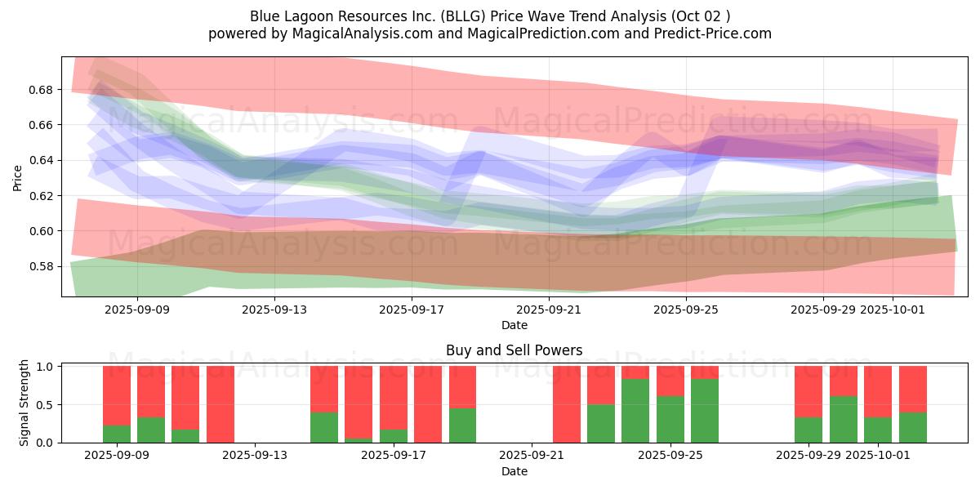The image size is (980, 490).
Task: Click the chart title mentioning Blue Lagoon Resources
Action: pos(489,16)
